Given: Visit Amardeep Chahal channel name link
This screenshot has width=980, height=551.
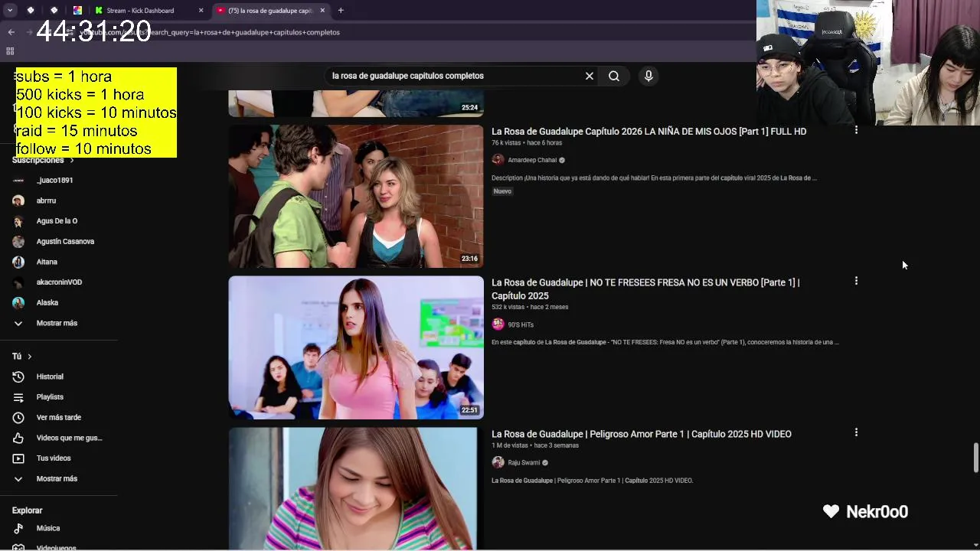Looking at the screenshot, I should (532, 160).
